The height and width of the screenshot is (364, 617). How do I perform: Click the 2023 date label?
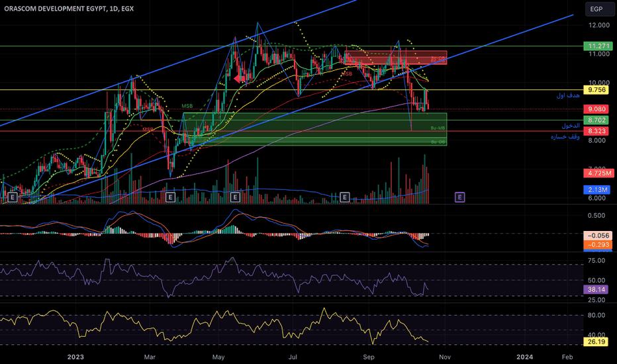(x=75, y=357)
